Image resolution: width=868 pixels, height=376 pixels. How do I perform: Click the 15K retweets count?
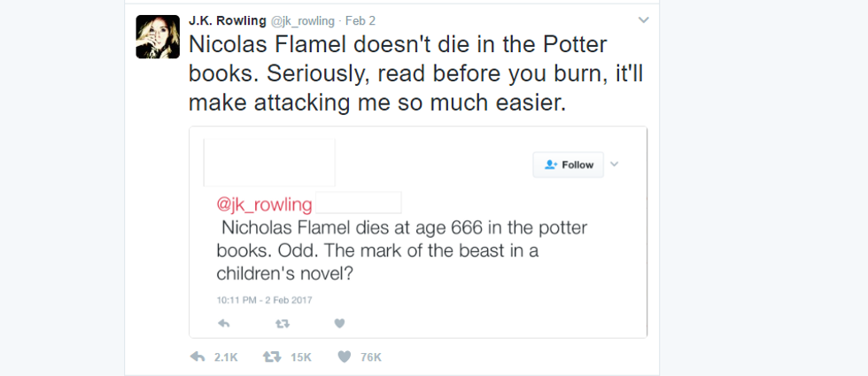(x=301, y=357)
